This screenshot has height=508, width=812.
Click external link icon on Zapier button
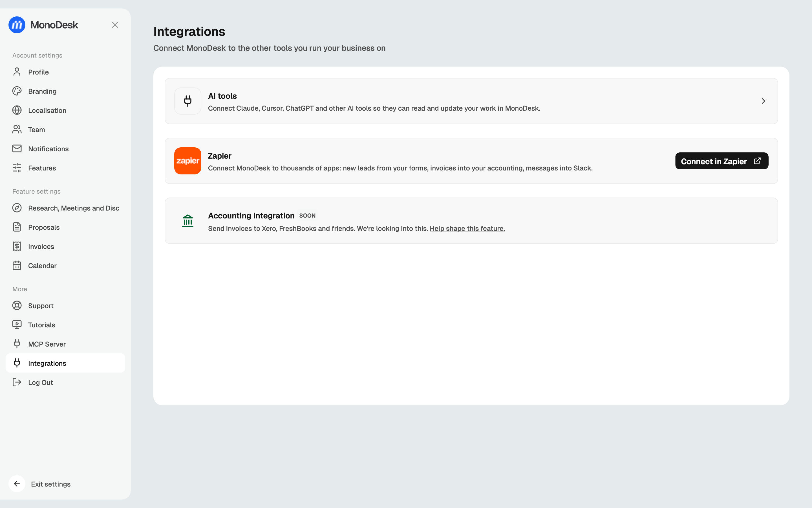(757, 161)
